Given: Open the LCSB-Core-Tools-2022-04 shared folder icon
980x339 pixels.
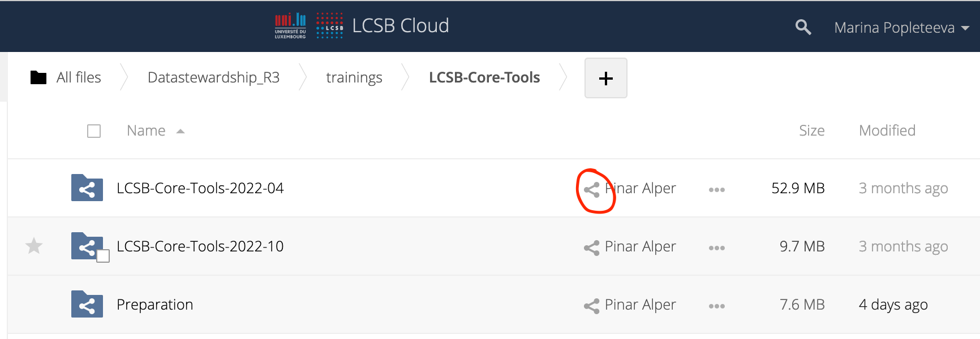Looking at the screenshot, I should pos(87,188).
